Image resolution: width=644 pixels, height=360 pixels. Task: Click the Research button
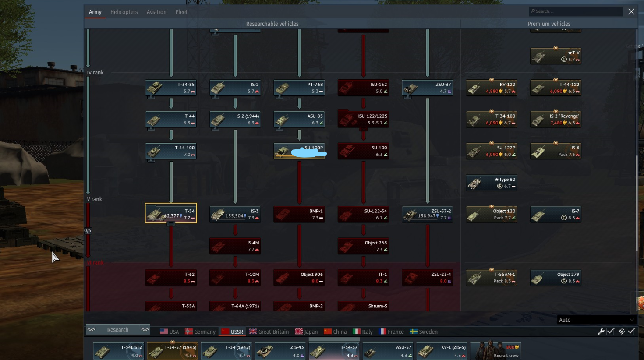click(118, 330)
